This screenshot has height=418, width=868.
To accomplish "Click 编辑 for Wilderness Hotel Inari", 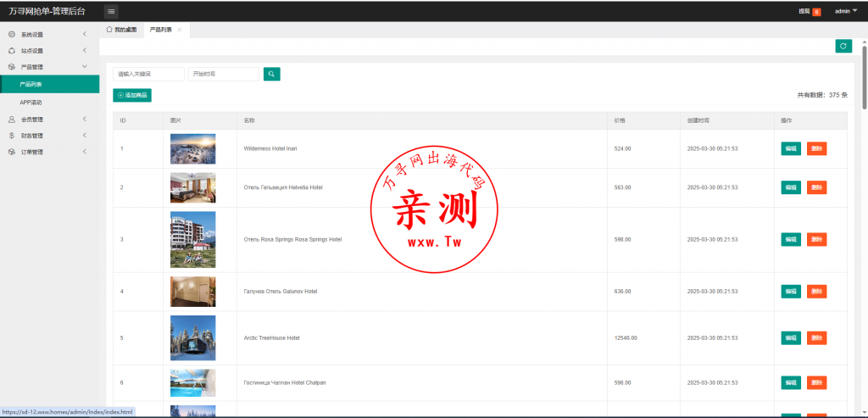I will (x=791, y=149).
